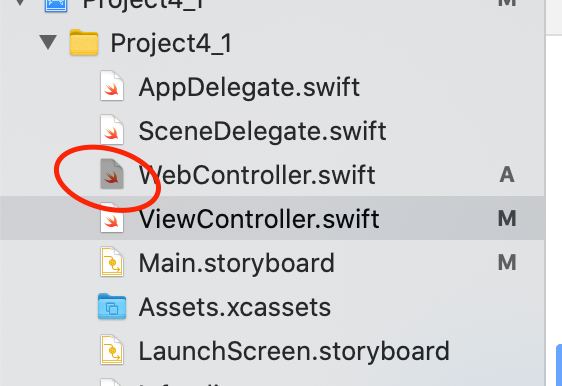This screenshot has height=386, width=562.
Task: Click the Main.storyboard file icon
Action: click(112, 262)
